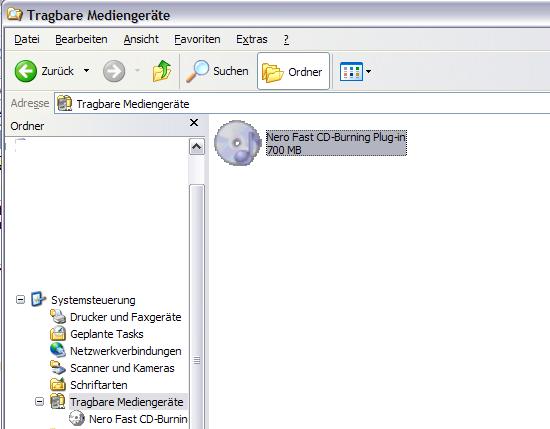550x429 pixels.
Task: Open the views dropdown arrow
Action: coord(368,72)
